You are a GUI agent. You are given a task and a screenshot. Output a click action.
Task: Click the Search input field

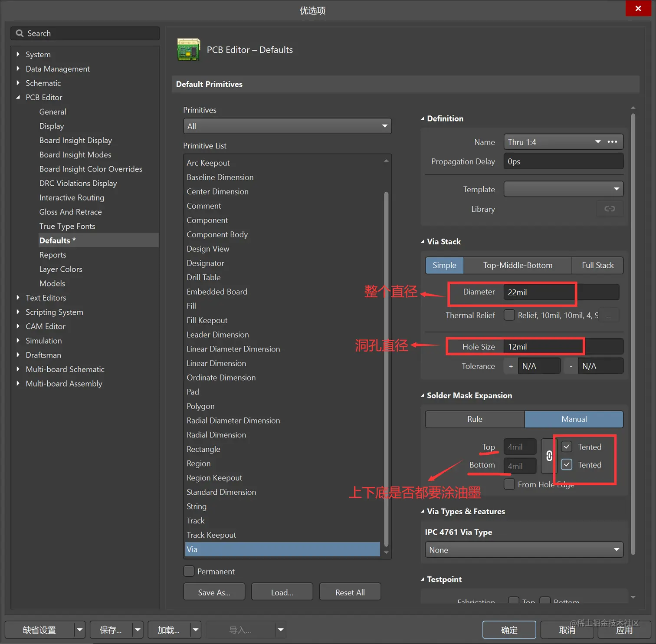tap(85, 33)
